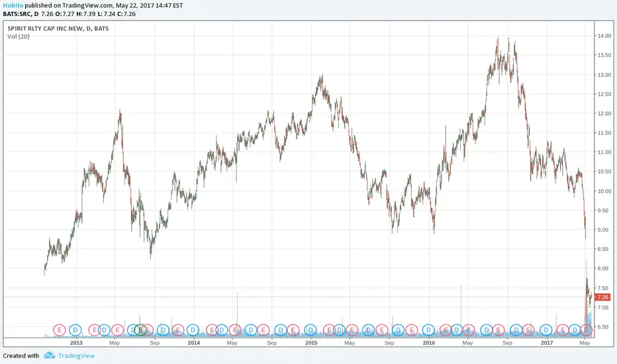Select the earnings marker above May 2014
Image resolution: width=617 pixels, height=364 pixels.
click(x=235, y=330)
